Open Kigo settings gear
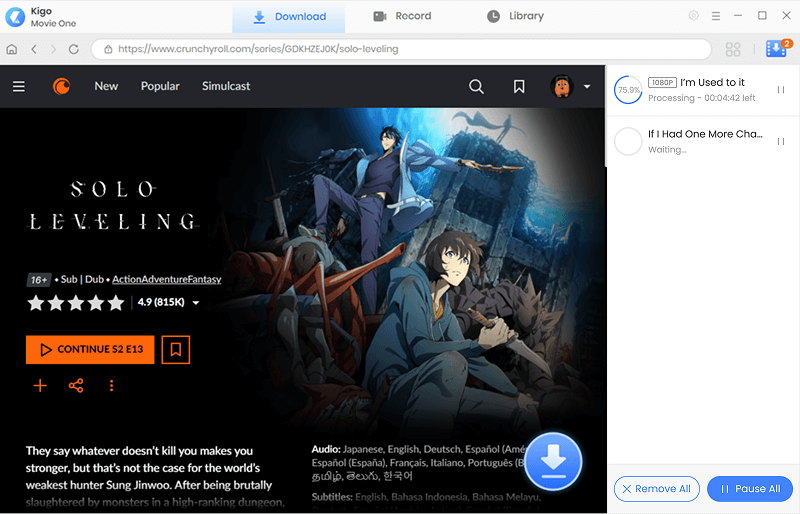This screenshot has height=514, width=800. (693, 16)
